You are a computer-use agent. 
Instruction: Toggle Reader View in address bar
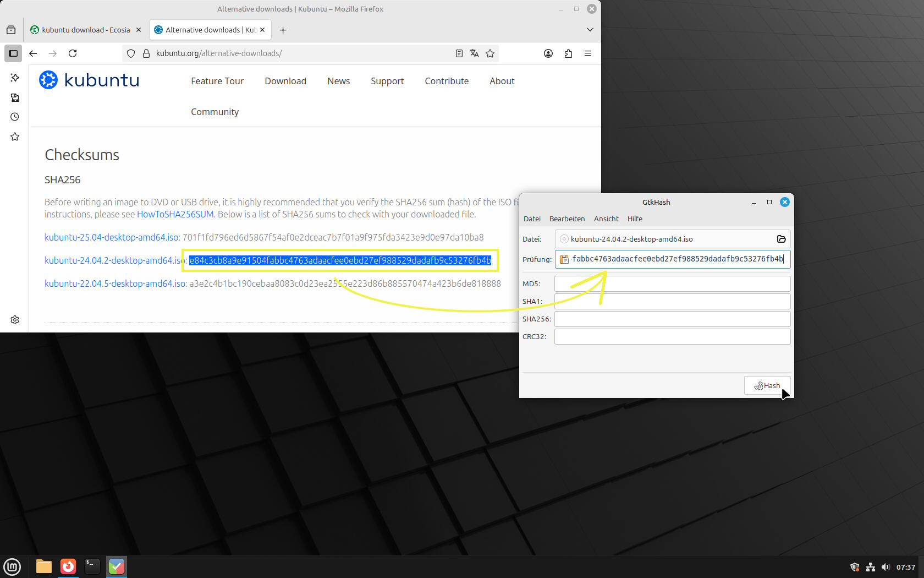(x=459, y=53)
